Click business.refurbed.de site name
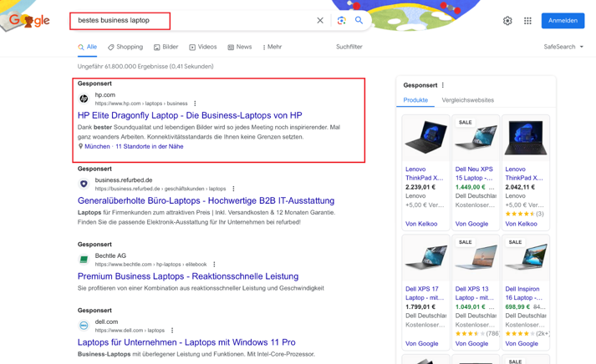 click(x=124, y=179)
